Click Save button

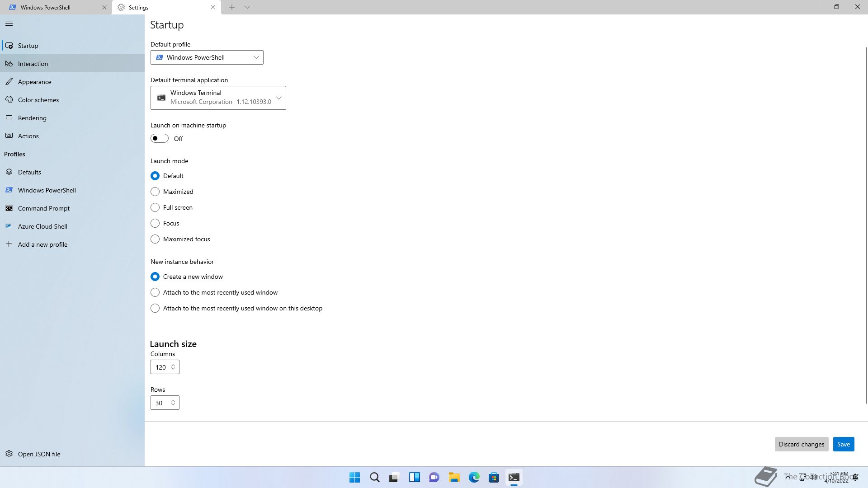pyautogui.click(x=844, y=444)
